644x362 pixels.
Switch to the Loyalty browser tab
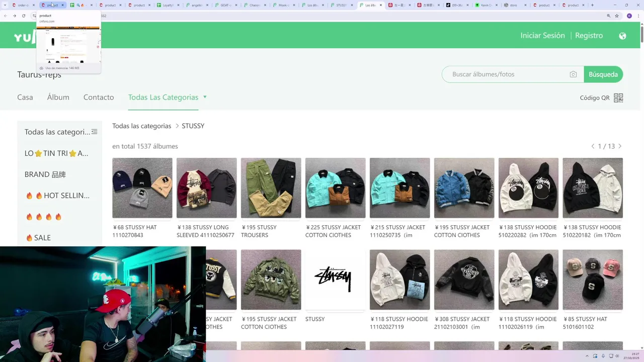pyautogui.click(x=169, y=5)
